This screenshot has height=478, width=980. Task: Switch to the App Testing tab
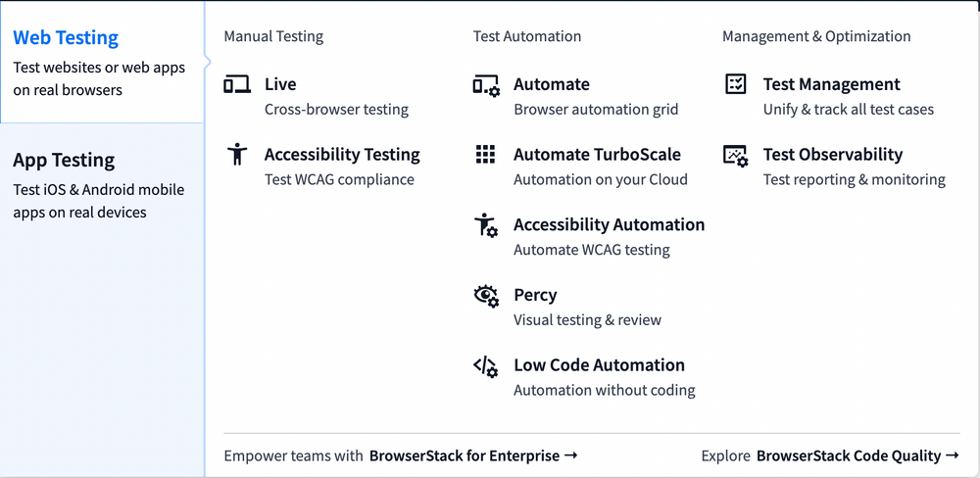click(x=64, y=160)
